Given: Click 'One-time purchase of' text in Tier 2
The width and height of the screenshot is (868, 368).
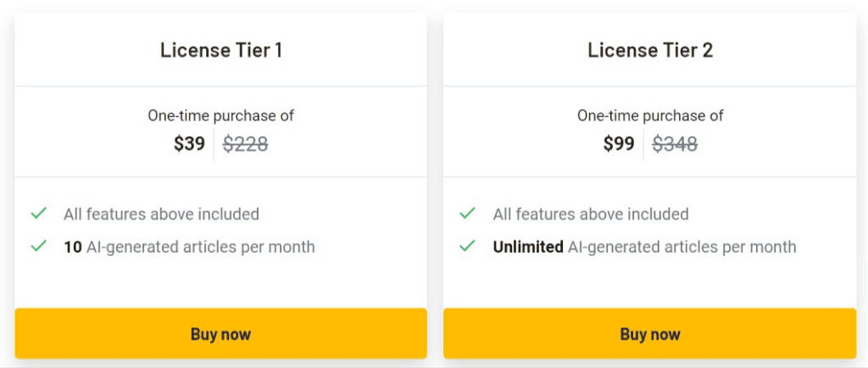Looking at the screenshot, I should click(x=650, y=115).
